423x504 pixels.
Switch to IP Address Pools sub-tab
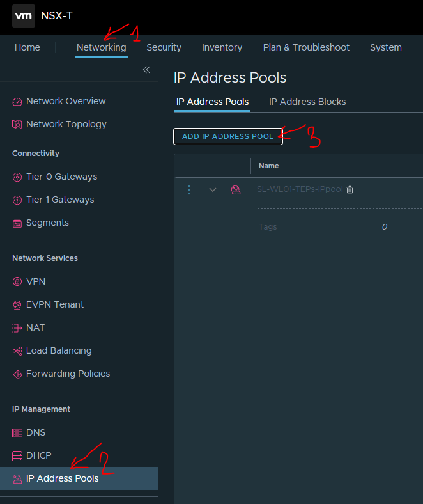point(212,102)
